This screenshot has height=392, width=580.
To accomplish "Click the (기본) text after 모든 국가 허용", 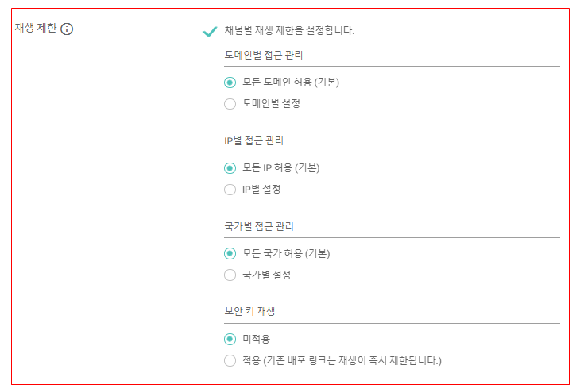I will [x=317, y=253].
